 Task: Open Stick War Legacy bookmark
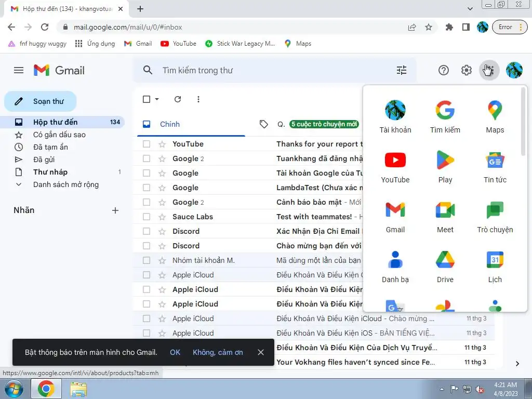click(240, 44)
